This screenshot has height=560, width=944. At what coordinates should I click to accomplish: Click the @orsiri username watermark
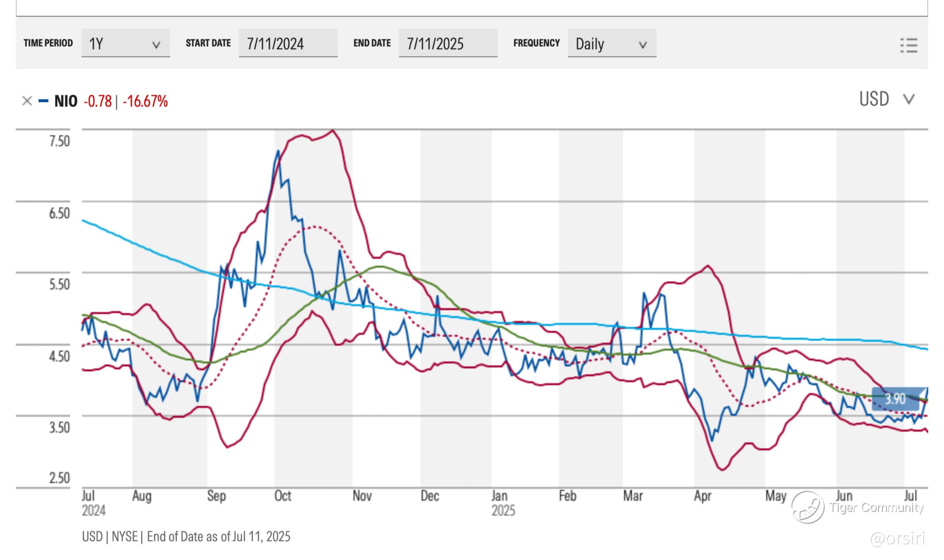click(x=897, y=538)
